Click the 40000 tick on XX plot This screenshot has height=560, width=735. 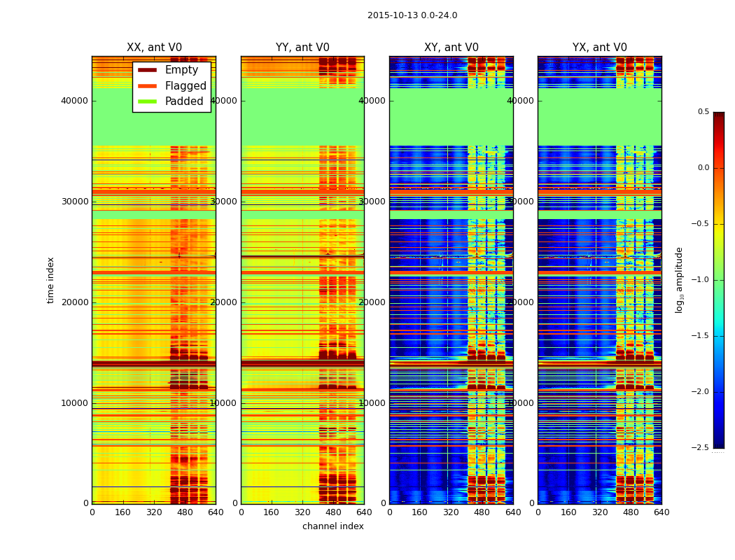74,101
